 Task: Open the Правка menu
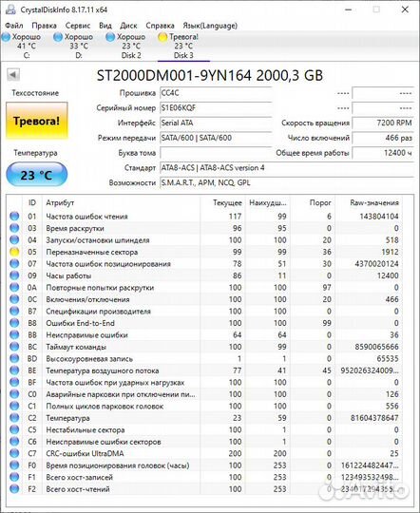[44, 26]
